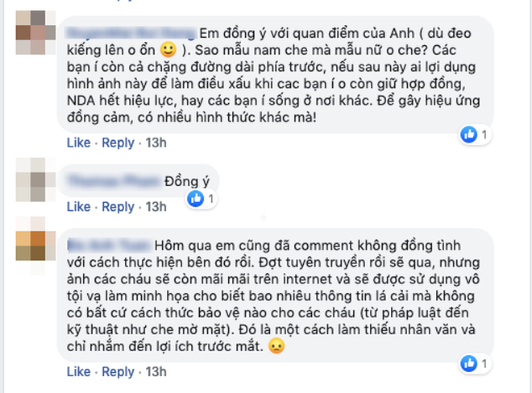Image resolution: width=532 pixels, height=393 pixels.
Task: Click the like reaction icon on the "Đồng ý" comment
Action: [194, 197]
